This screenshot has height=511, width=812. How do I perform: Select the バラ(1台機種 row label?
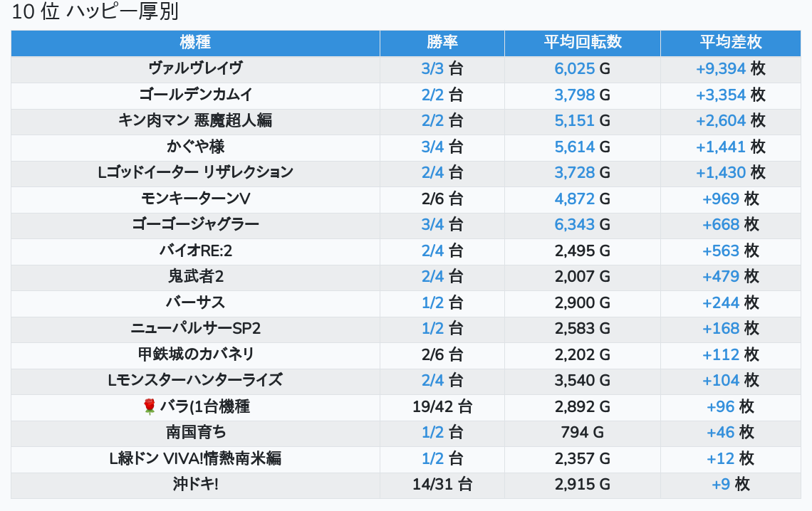(x=204, y=406)
